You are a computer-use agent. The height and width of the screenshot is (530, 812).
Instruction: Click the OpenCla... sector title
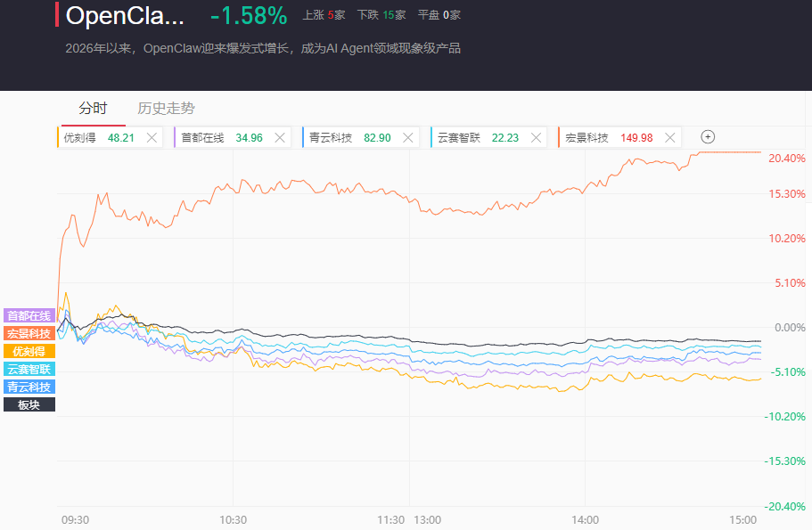point(125,15)
